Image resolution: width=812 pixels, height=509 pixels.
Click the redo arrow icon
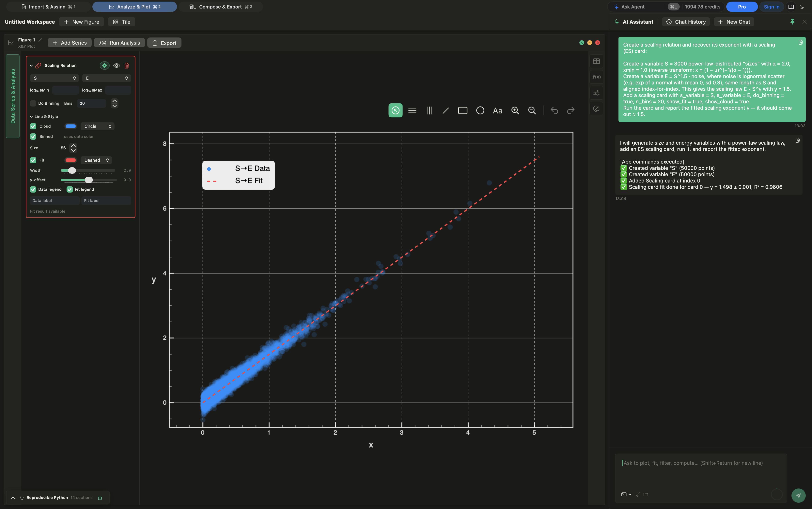[x=570, y=110]
